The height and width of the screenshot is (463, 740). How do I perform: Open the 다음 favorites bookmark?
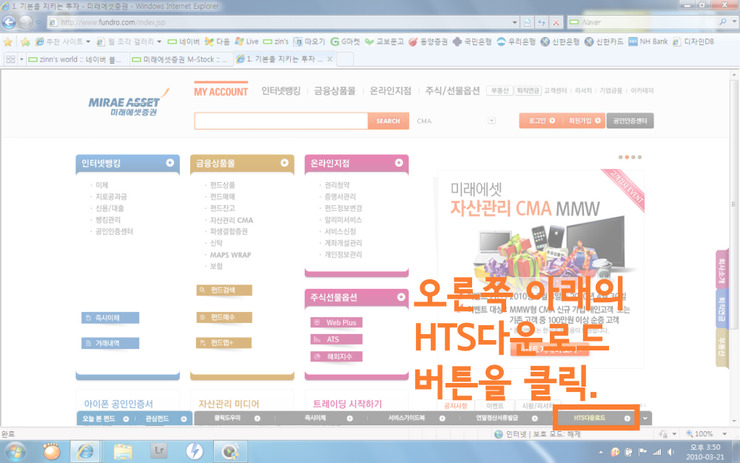pyautogui.click(x=217, y=42)
